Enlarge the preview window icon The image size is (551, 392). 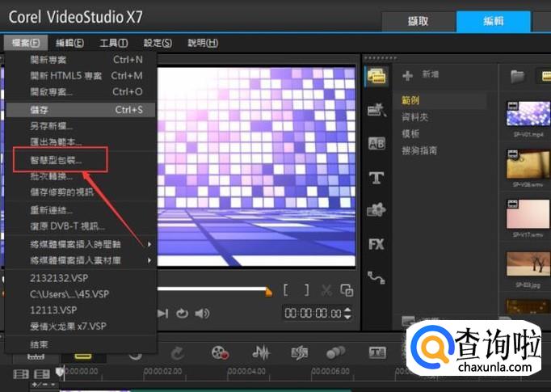[347, 290]
